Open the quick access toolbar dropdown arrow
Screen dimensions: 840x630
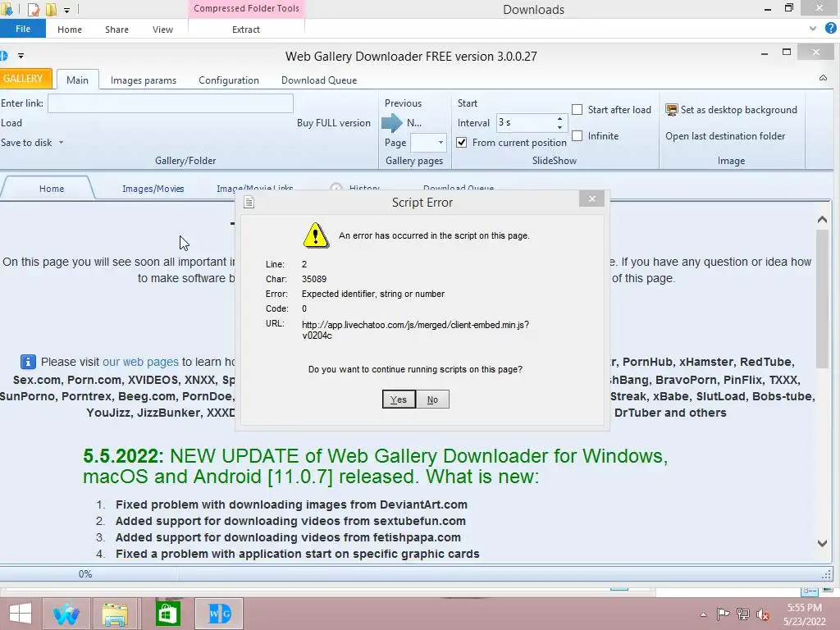tap(21, 55)
